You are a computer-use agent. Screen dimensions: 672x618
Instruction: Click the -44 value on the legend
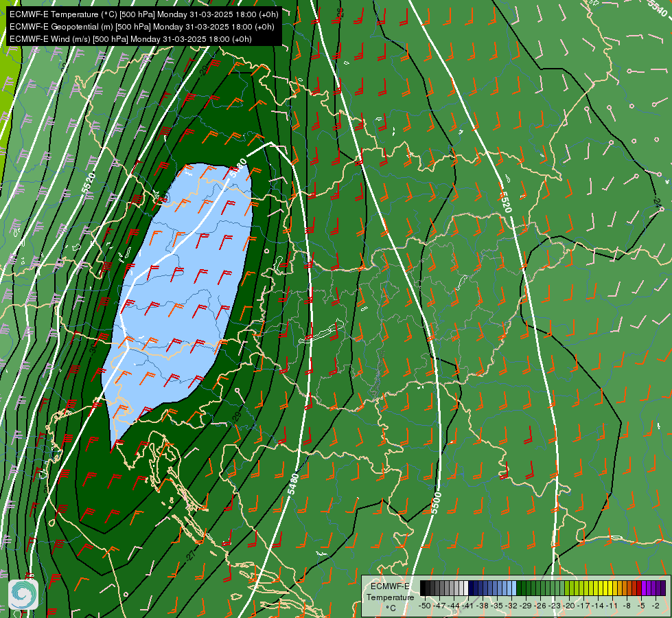(454, 606)
